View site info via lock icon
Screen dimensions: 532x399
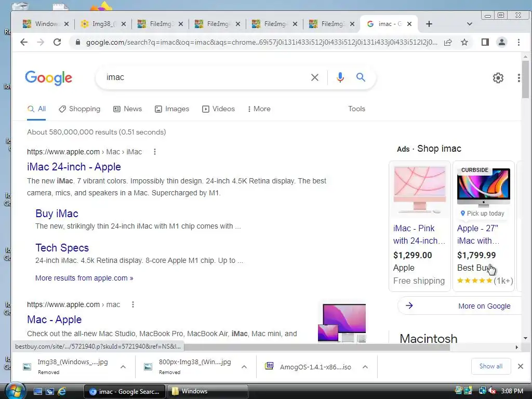(78, 42)
